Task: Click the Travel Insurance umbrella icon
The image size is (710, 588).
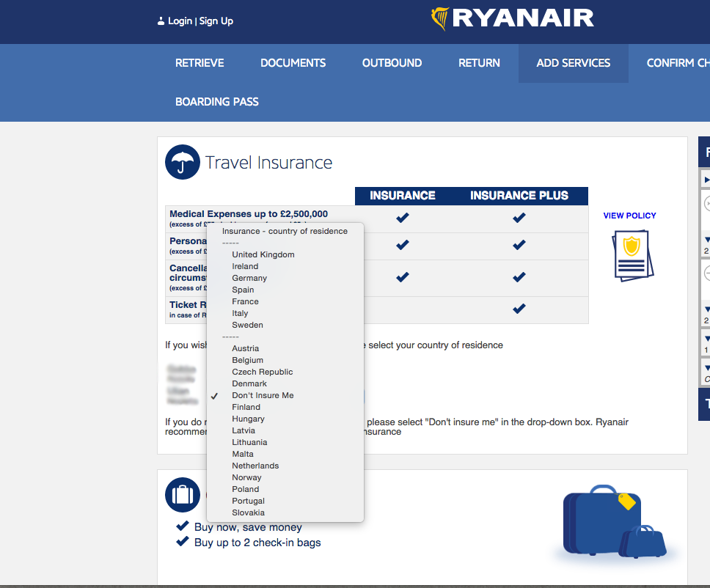Action: point(183,162)
